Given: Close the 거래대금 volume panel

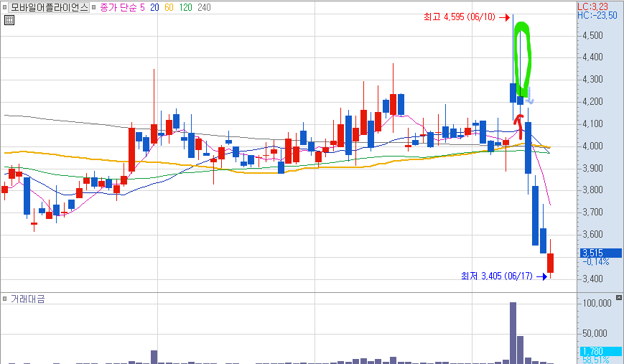Looking at the screenshot, I should [x=619, y=297].
